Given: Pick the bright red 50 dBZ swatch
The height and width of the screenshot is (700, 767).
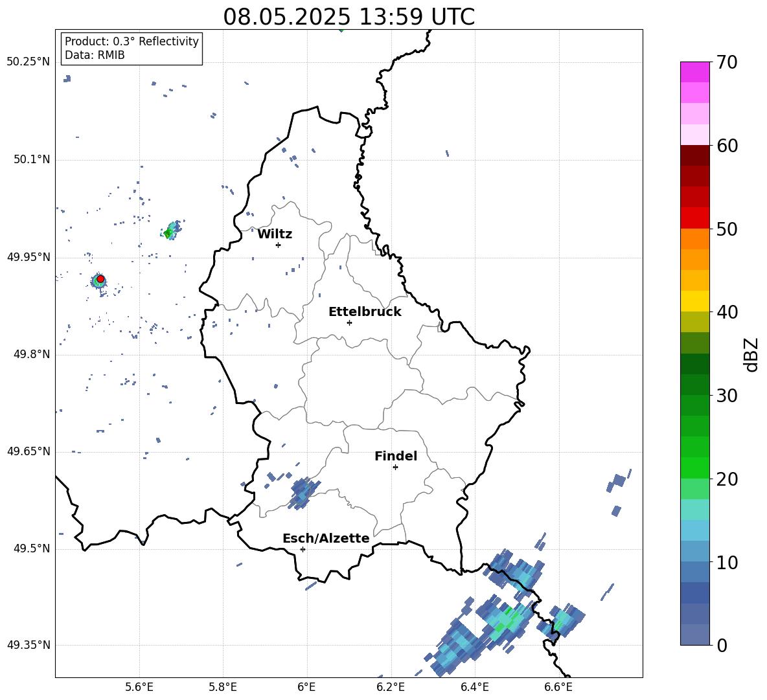Looking at the screenshot, I should 694,218.
